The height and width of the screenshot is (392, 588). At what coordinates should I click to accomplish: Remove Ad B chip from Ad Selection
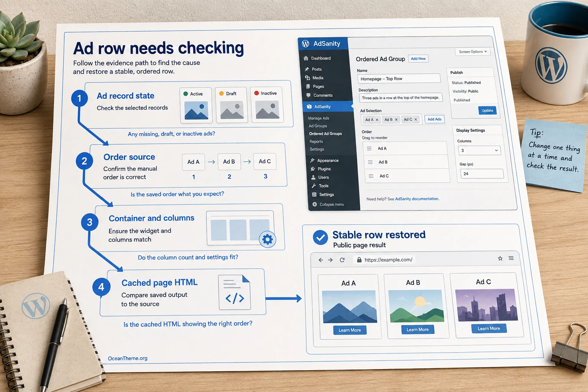click(x=396, y=119)
